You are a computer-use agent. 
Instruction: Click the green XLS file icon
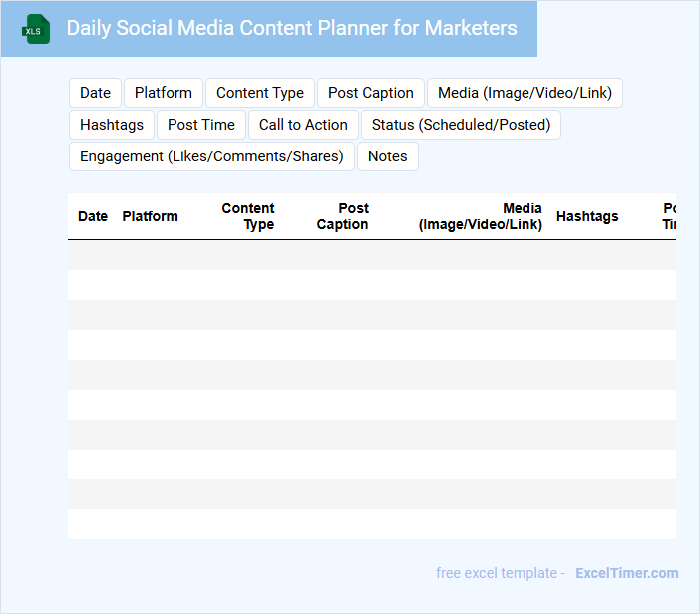37,29
